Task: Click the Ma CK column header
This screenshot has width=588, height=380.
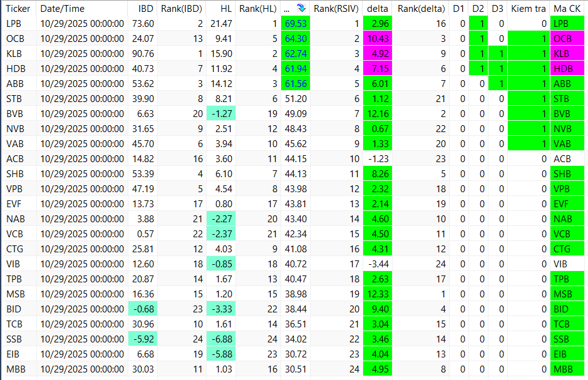Action: click(567, 8)
